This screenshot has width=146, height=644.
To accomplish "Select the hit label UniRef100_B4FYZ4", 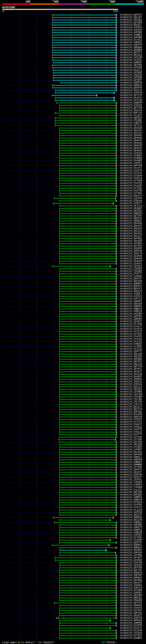I will [131, 113].
